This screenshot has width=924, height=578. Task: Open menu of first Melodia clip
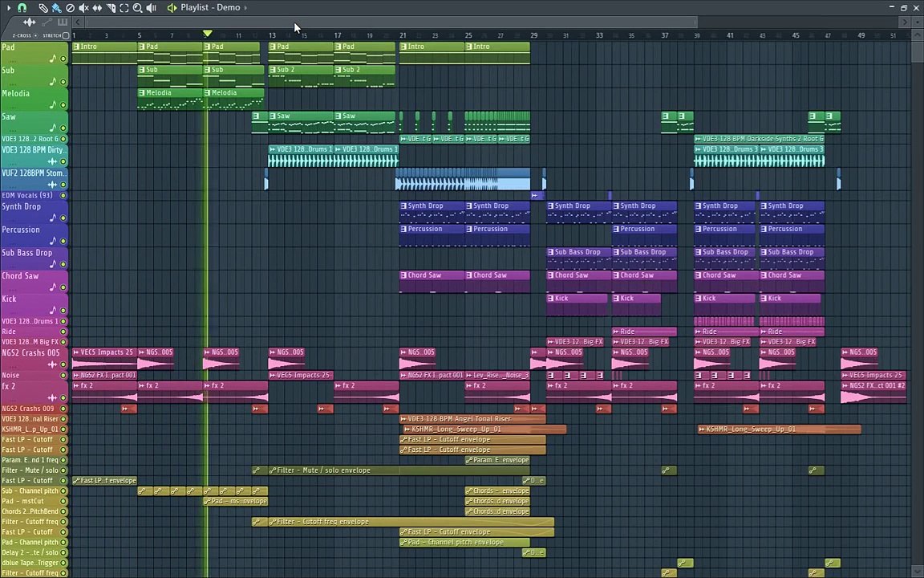(x=141, y=92)
